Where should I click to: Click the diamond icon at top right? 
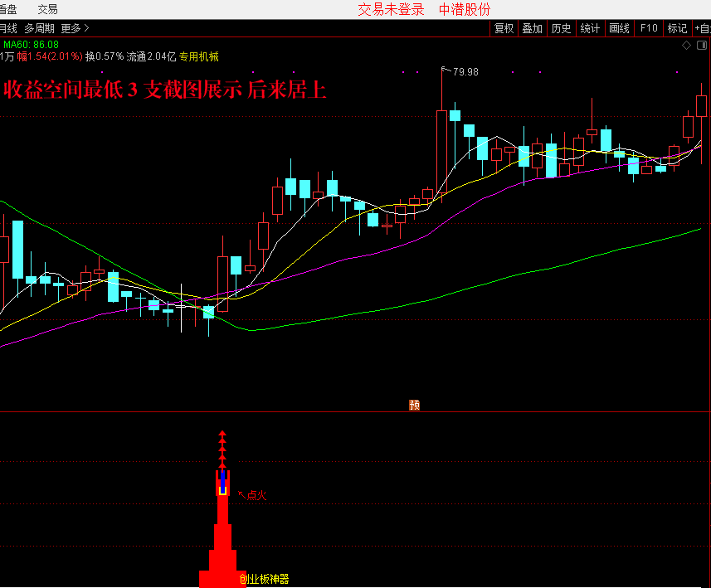pos(686,45)
